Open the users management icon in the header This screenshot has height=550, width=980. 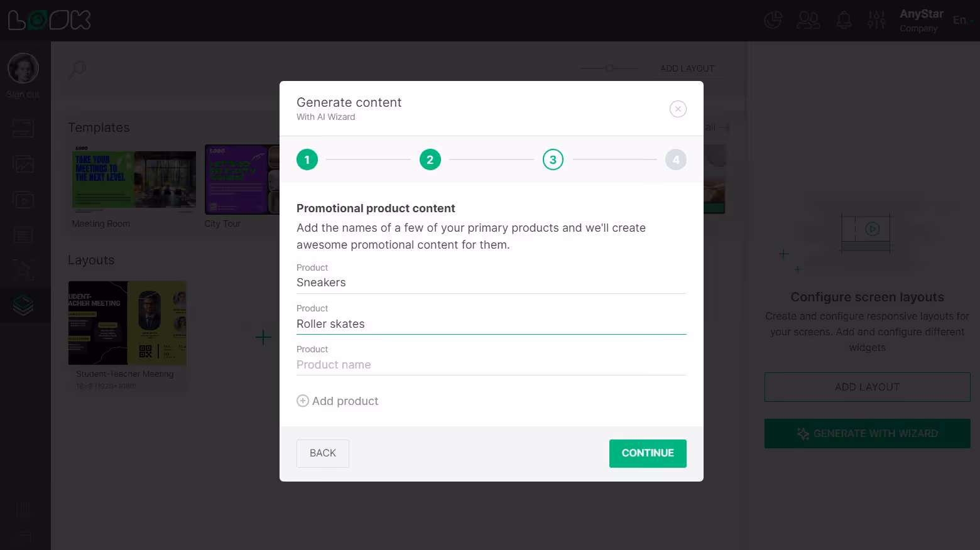point(808,19)
